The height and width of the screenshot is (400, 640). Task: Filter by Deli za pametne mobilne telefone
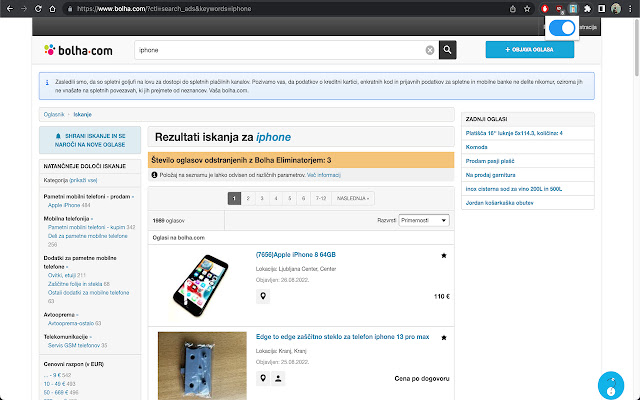point(87,236)
